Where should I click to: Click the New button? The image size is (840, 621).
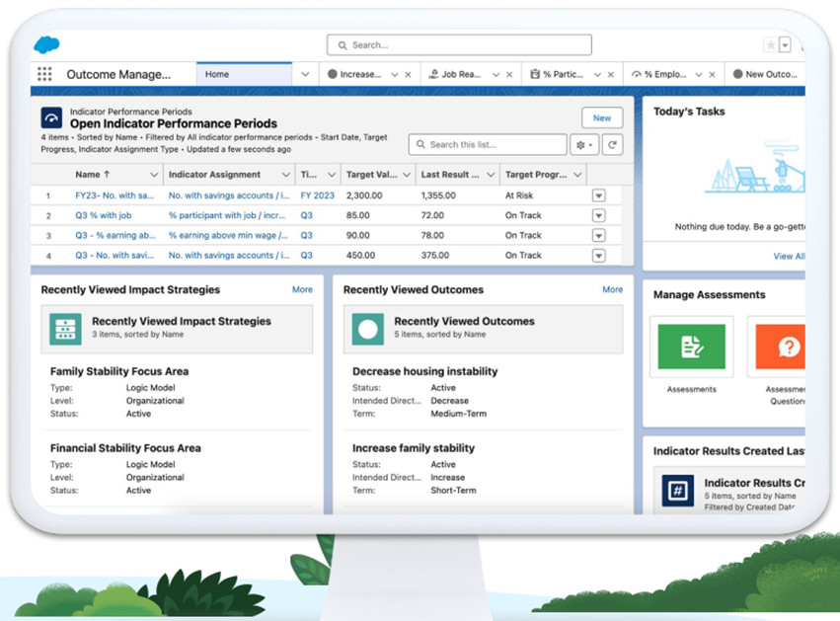click(602, 117)
